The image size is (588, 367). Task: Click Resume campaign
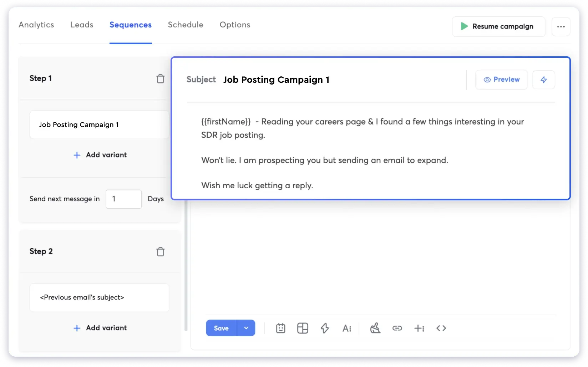coord(498,26)
